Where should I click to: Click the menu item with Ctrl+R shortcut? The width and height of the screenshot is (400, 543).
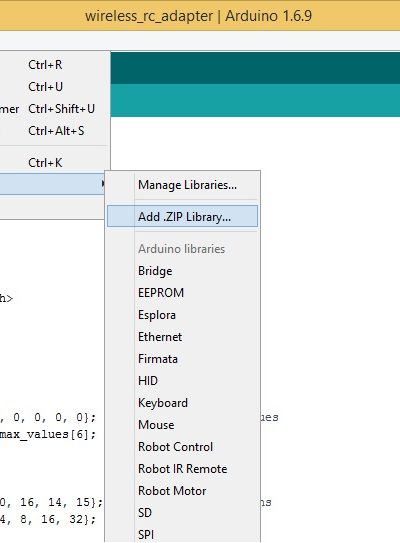tap(54, 65)
